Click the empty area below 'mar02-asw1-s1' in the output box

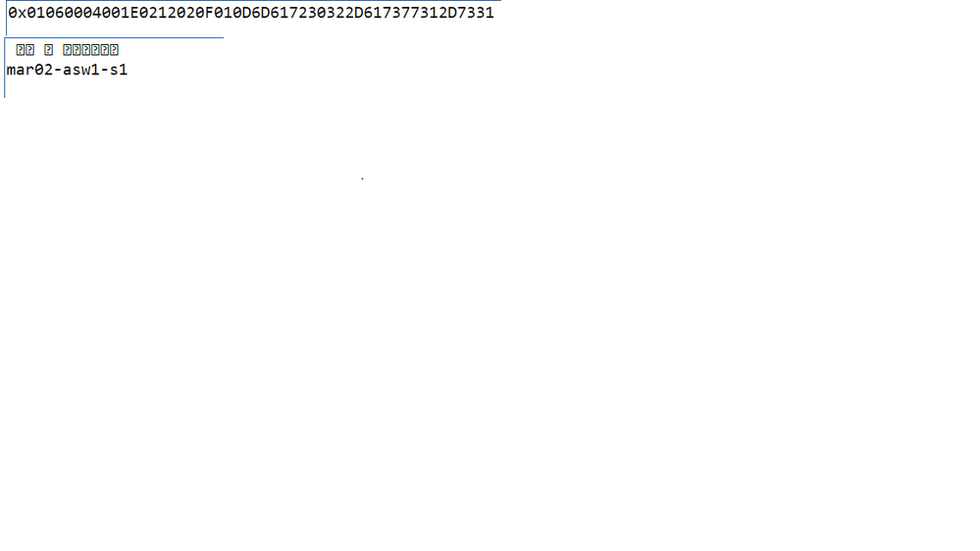click(x=113, y=88)
